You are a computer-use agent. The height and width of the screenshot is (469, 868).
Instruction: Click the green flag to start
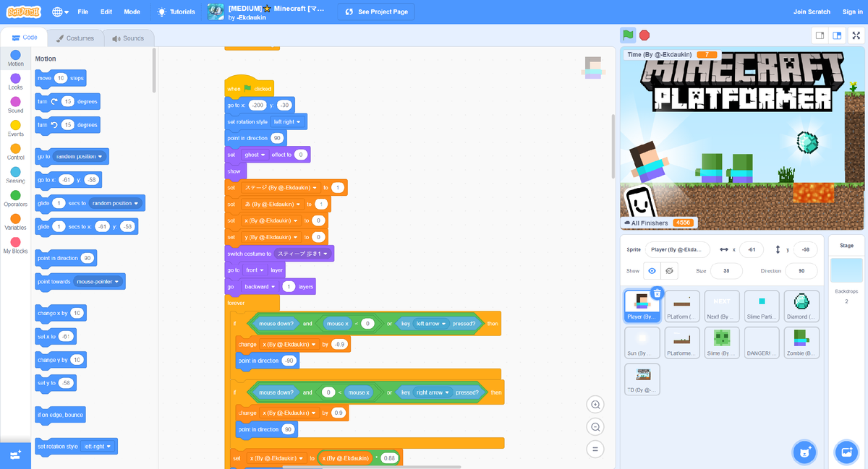628,35
